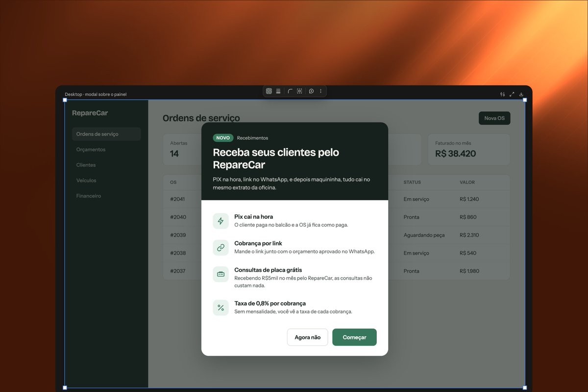Click the Consultas de placa grátis heading
This screenshot has width=588, height=392.
268,270
